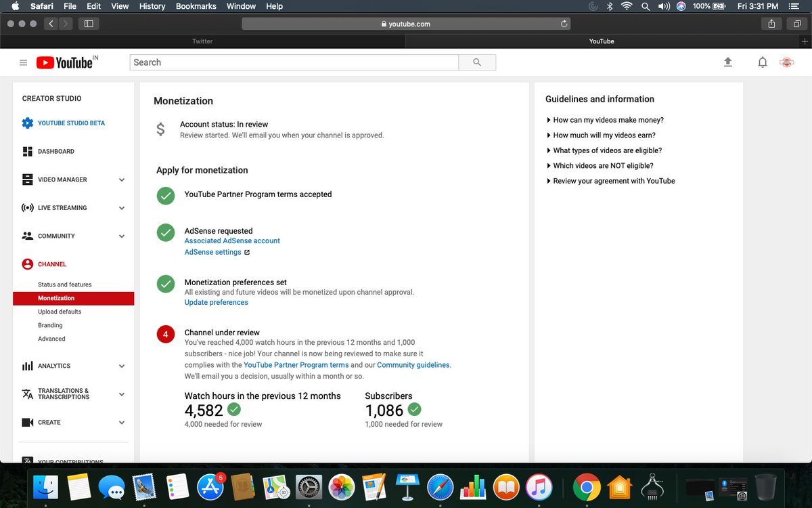Open the channel avatar menu
Viewport: 812px width, 508px height.
coord(786,62)
